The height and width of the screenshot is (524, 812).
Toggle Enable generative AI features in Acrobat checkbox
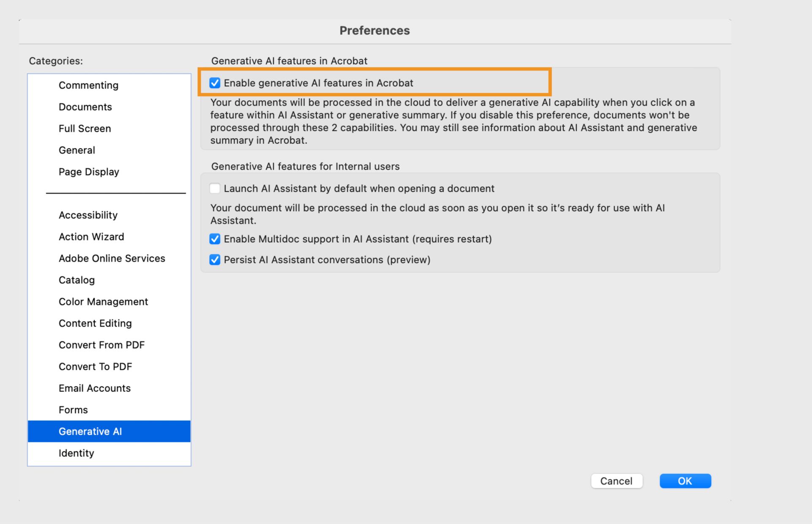pos(215,83)
